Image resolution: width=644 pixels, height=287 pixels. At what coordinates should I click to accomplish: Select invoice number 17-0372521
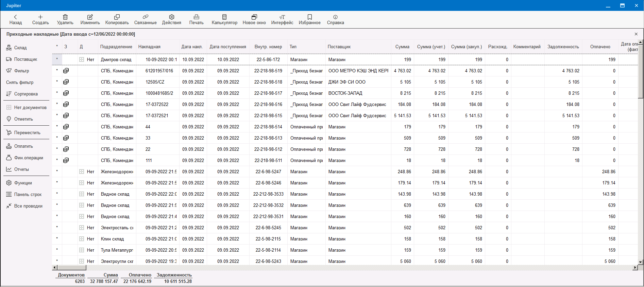pyautogui.click(x=157, y=115)
